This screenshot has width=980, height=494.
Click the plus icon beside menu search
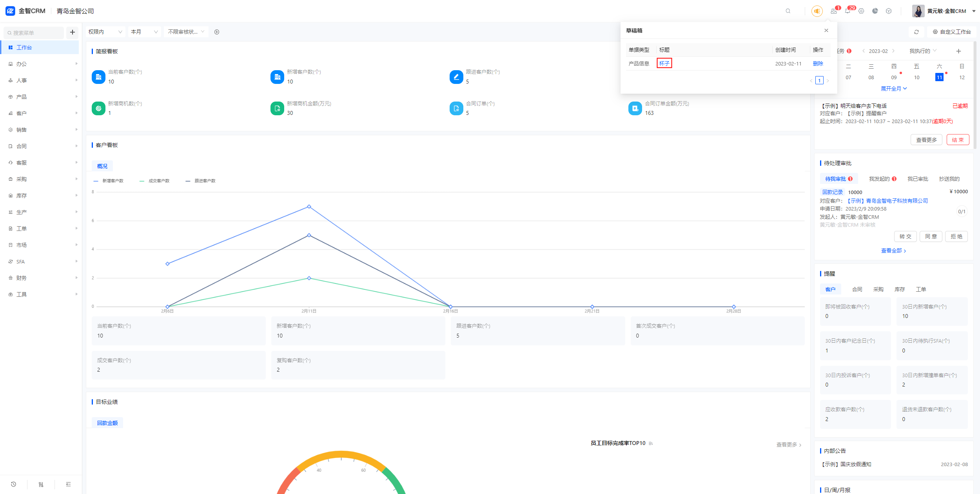pyautogui.click(x=72, y=32)
